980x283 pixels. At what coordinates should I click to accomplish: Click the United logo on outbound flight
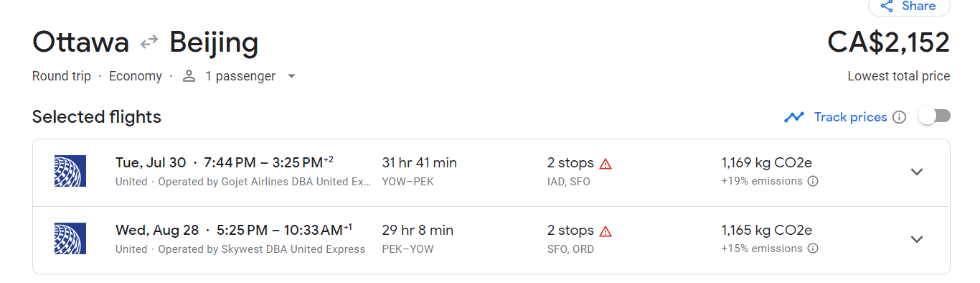pos(70,171)
